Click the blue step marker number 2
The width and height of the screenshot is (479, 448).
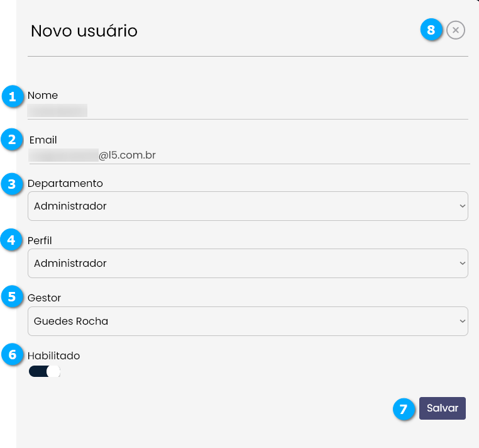point(12,140)
